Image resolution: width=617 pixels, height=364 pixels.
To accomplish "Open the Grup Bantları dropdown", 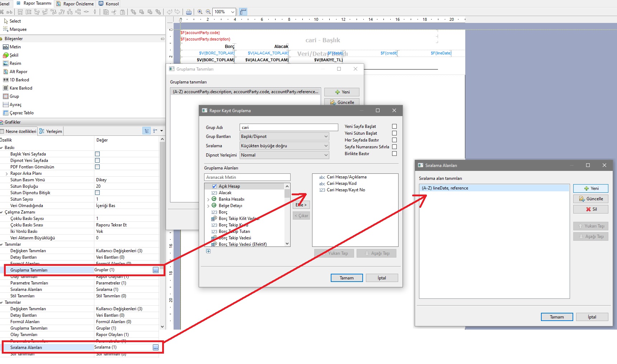I will (x=284, y=136).
